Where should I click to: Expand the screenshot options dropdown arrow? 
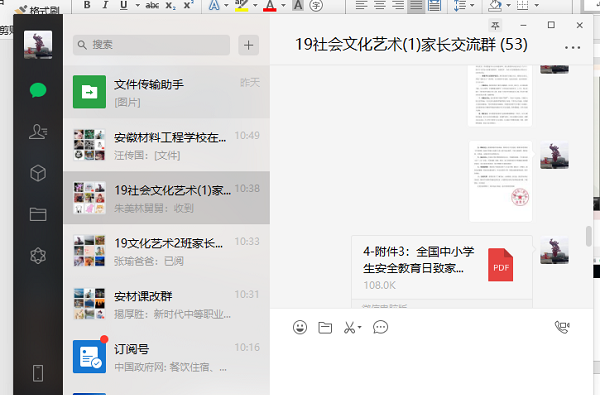click(x=359, y=328)
